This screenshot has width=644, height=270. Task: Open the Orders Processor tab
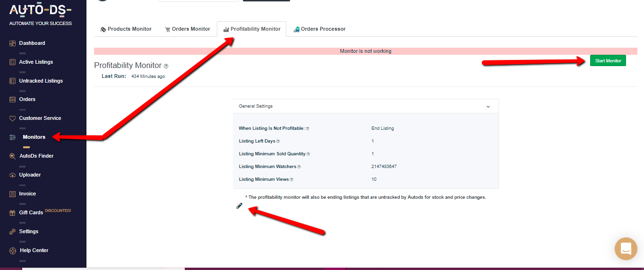pos(319,29)
